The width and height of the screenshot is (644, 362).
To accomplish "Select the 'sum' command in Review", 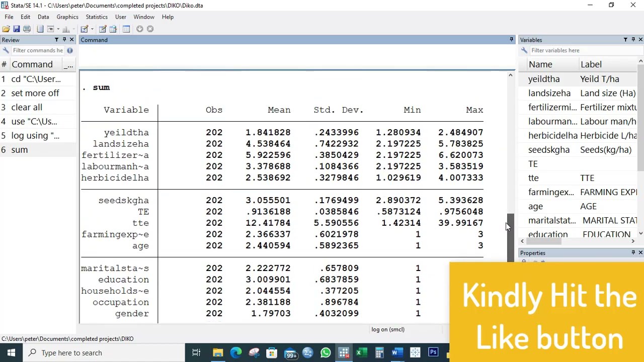I will [38, 150].
